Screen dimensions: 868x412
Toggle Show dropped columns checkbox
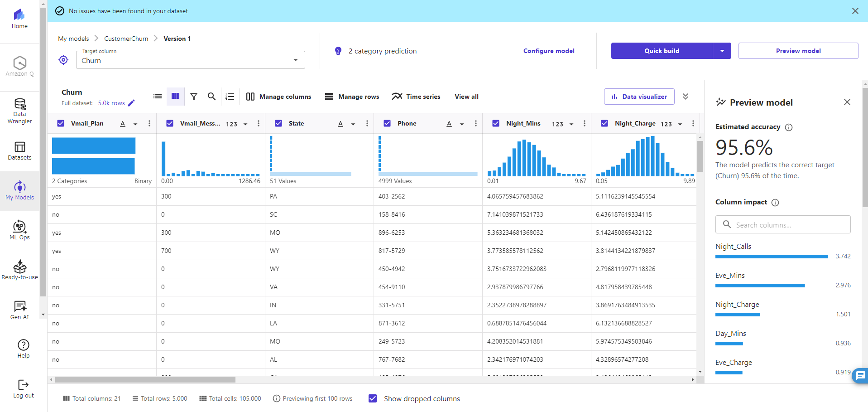(x=373, y=398)
